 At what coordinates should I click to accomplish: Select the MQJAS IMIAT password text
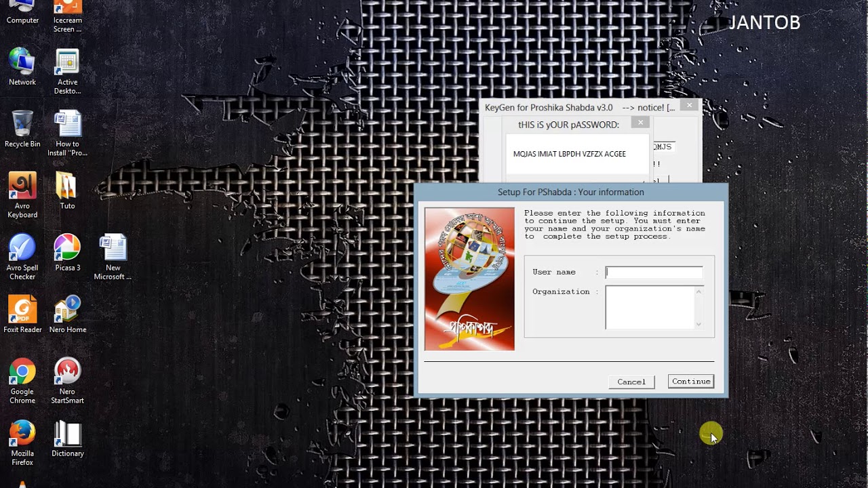coord(570,154)
